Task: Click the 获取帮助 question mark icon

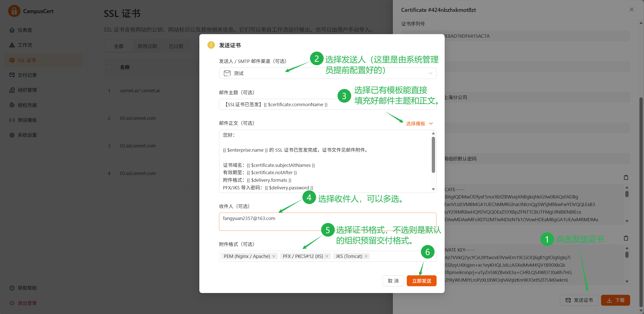Action: (12, 288)
